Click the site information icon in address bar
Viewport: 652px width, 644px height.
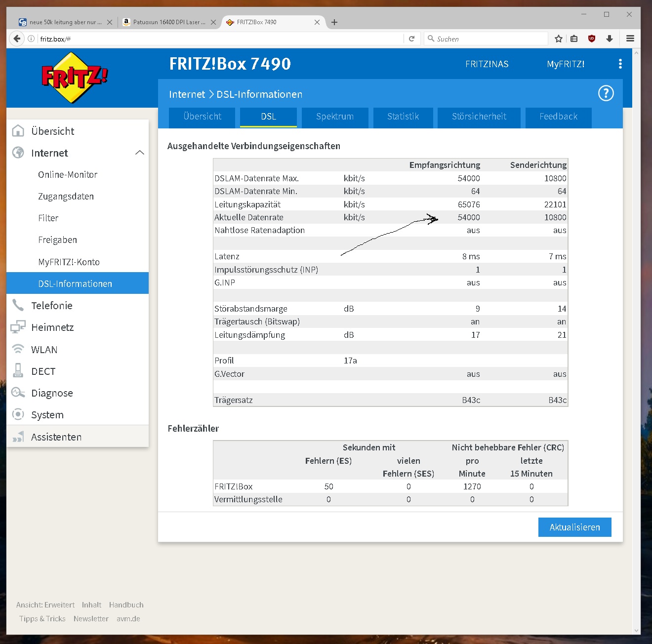(x=31, y=39)
